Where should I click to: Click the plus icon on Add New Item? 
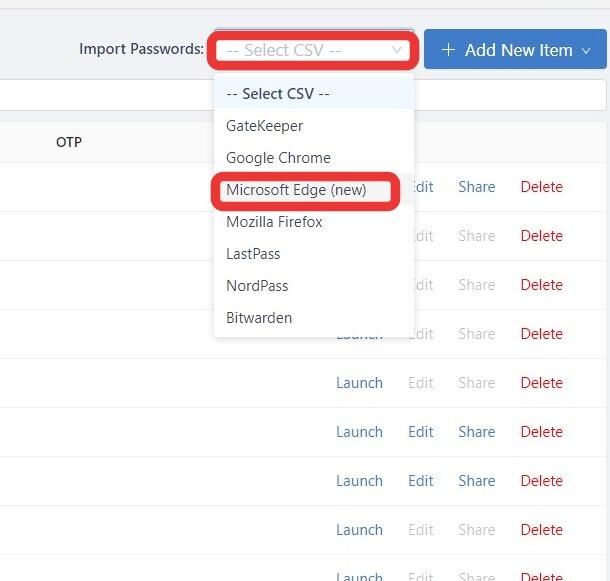[x=448, y=50]
